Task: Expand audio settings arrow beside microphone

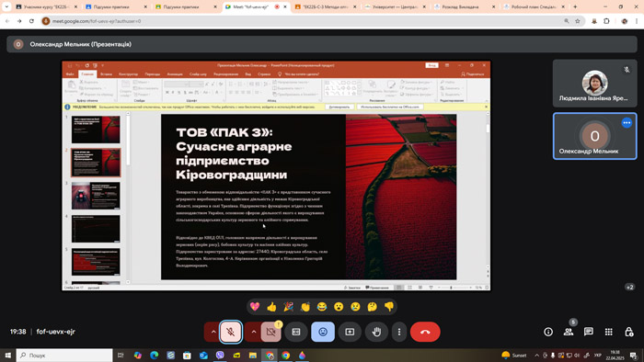Action: [x=213, y=332]
